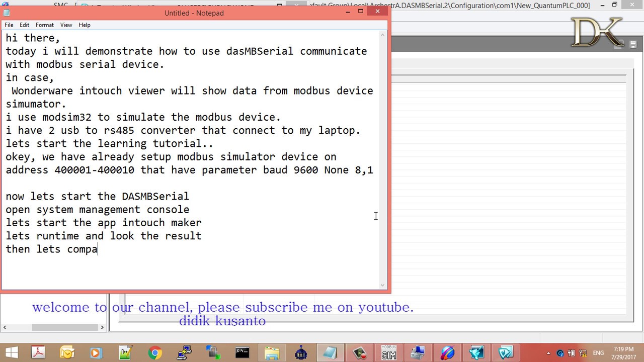This screenshot has width=644, height=362.
Task: Open the green chart app on taskbar
Action: (125, 352)
